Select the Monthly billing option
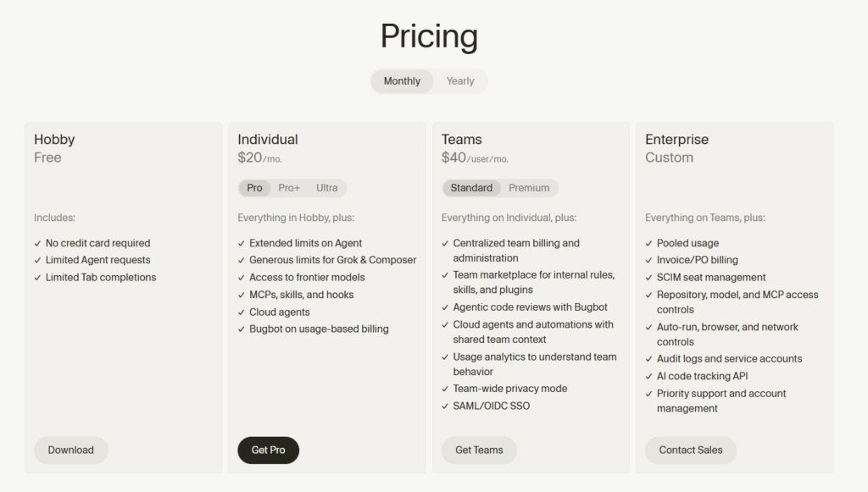The height and width of the screenshot is (492, 868). point(402,81)
